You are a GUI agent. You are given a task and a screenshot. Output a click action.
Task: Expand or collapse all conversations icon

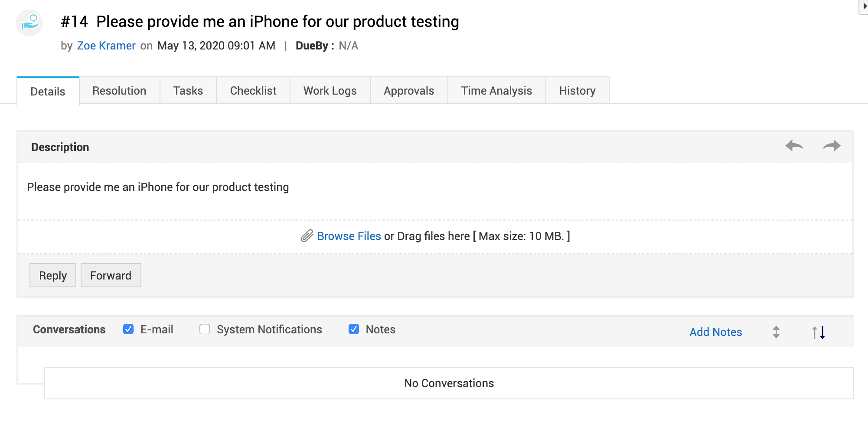click(776, 332)
